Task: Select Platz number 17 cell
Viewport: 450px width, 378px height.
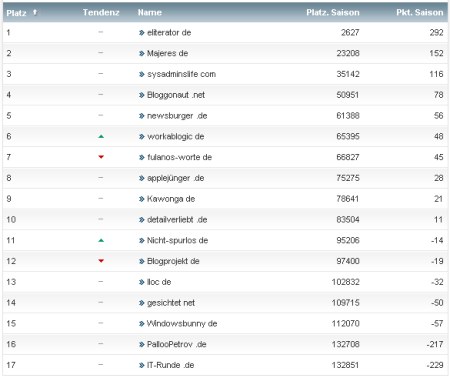Action: coord(11,365)
